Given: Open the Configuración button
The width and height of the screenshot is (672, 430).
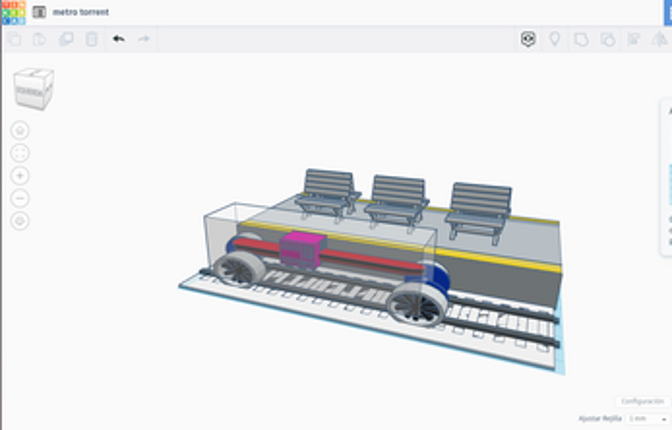Looking at the screenshot, I should (x=642, y=401).
